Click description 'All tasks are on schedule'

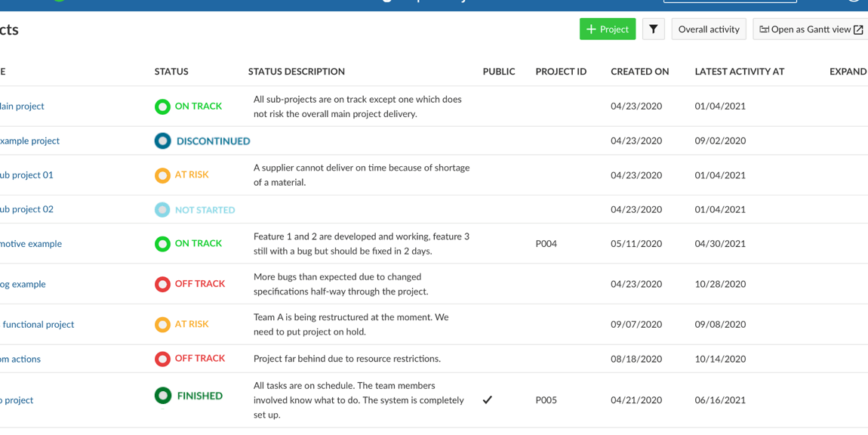coord(359,400)
